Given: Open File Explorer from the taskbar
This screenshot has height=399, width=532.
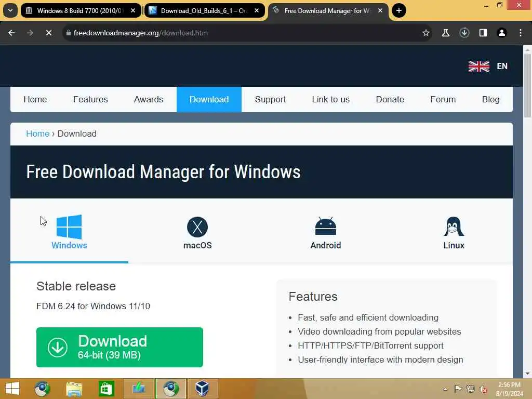Looking at the screenshot, I should coord(74,389).
